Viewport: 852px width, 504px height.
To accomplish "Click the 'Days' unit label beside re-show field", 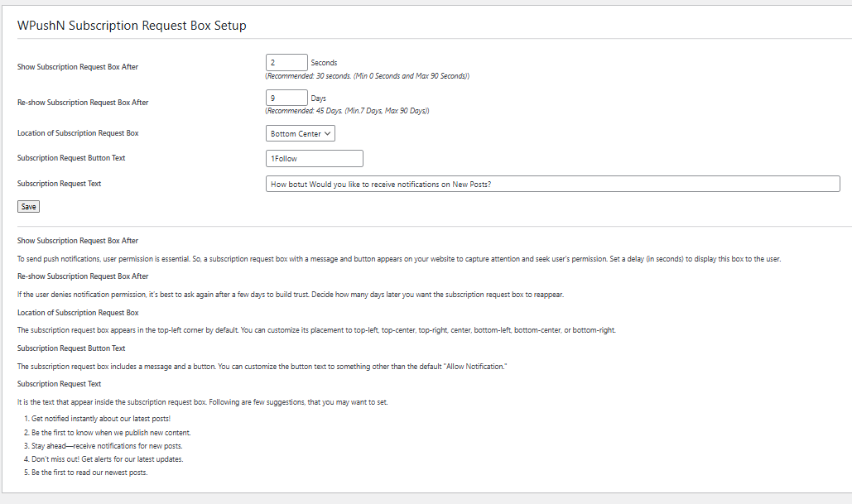I will pyautogui.click(x=319, y=98).
